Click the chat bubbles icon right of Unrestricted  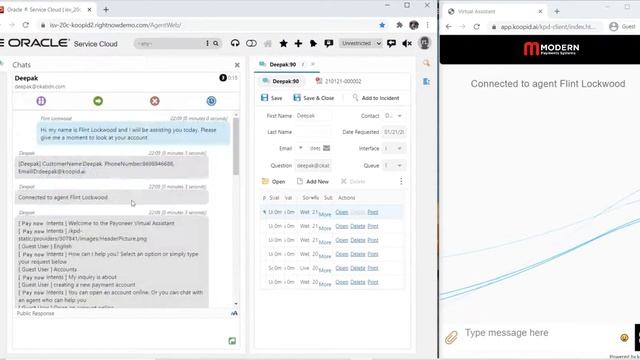tap(391, 43)
